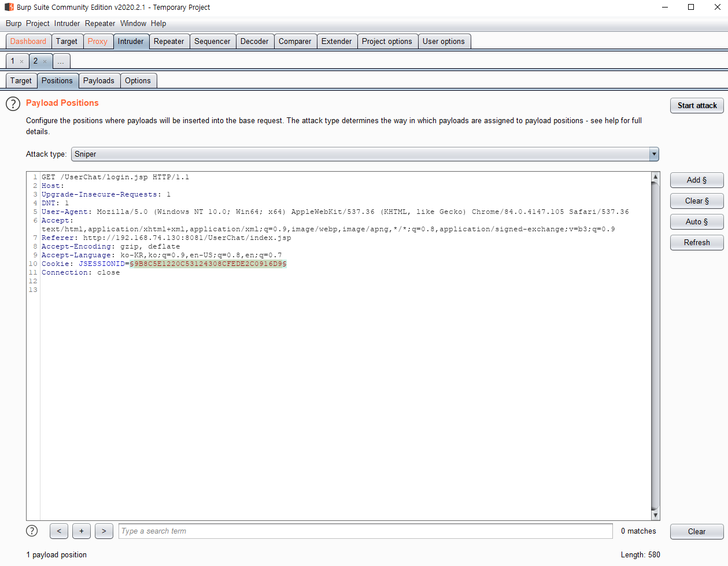The image size is (728, 566).
Task: Open the Project menu
Action: pyautogui.click(x=38, y=24)
